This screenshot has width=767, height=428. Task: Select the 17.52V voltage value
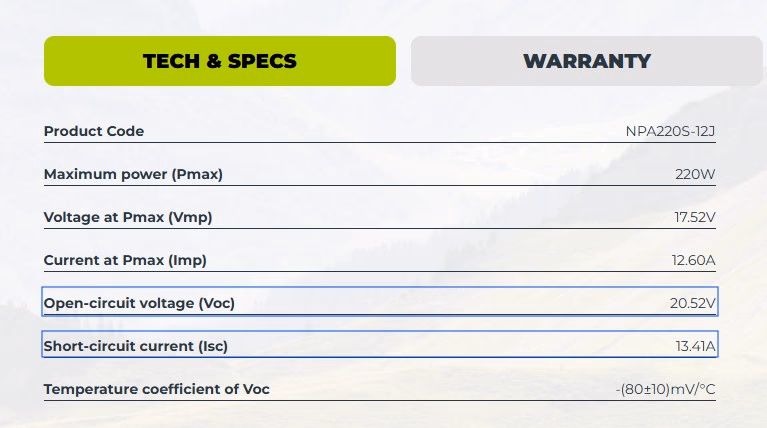point(694,217)
